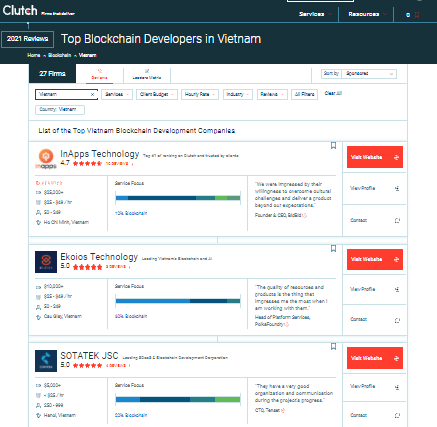The height and width of the screenshot is (427, 437).
Task: Expand the Industry filter
Action: pos(238,94)
